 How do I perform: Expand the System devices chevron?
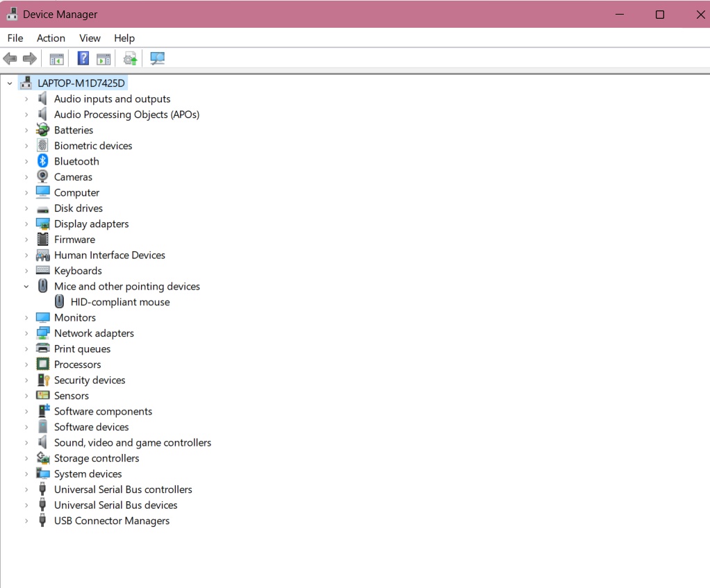coord(26,473)
